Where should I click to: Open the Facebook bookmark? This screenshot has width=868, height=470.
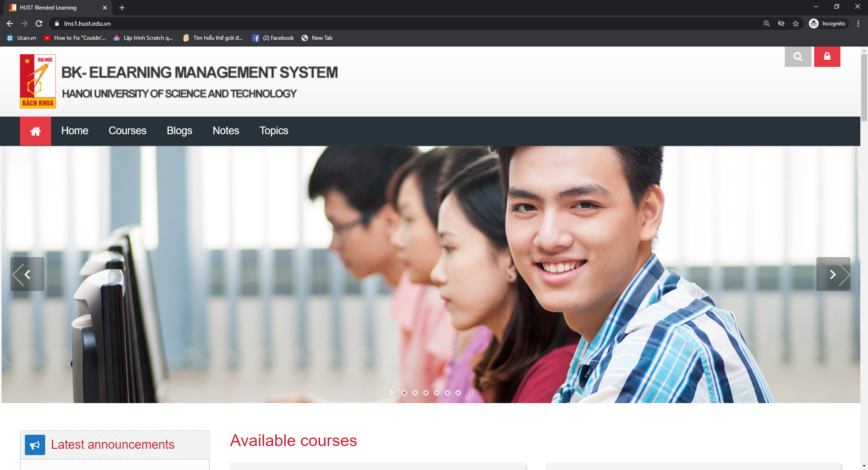(273, 38)
